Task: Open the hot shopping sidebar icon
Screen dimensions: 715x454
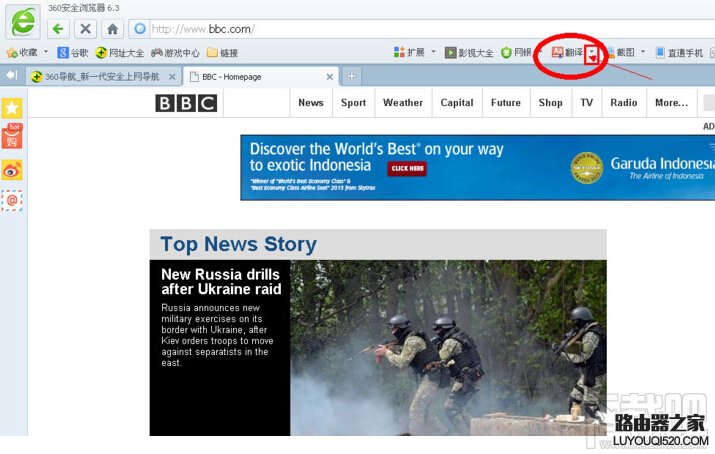Action: [x=12, y=138]
